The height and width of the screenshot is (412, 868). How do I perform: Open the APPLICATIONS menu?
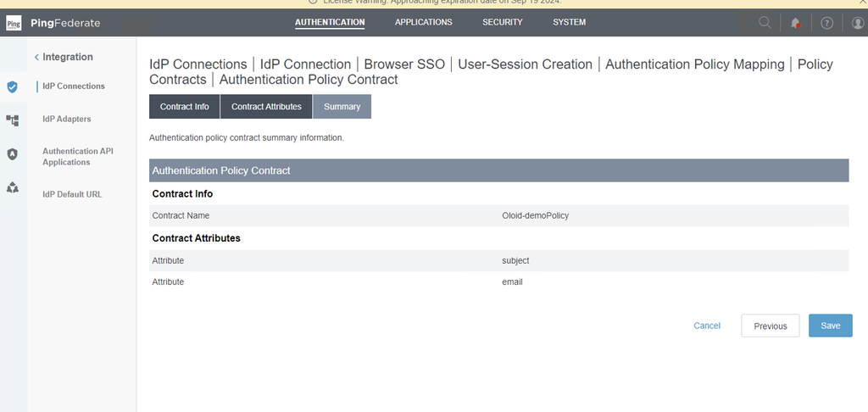(x=424, y=22)
